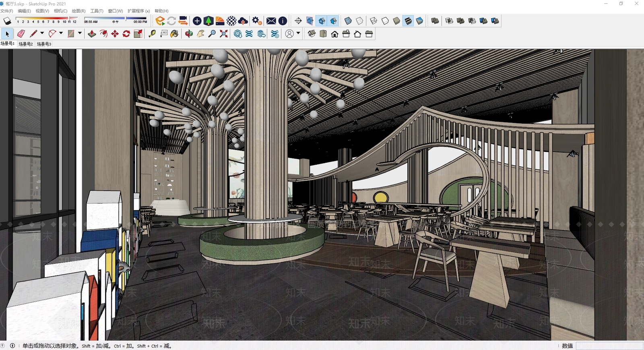Expand the Rectangle shapes dropdown arrow

(x=80, y=33)
